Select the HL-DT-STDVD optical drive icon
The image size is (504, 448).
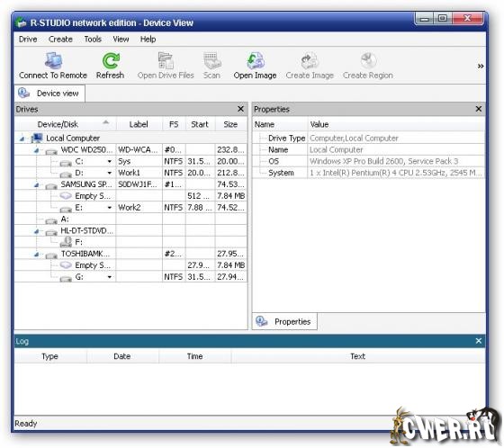point(51,232)
